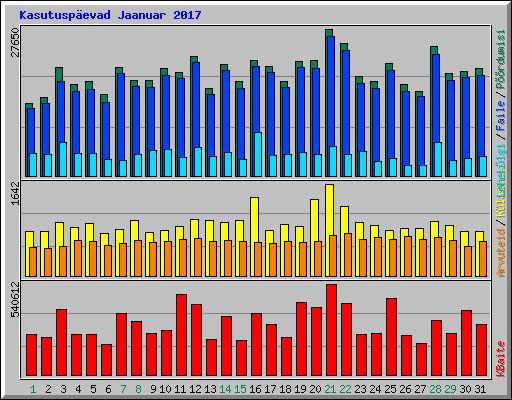Click the 540612 y-axis value

coord(16,300)
